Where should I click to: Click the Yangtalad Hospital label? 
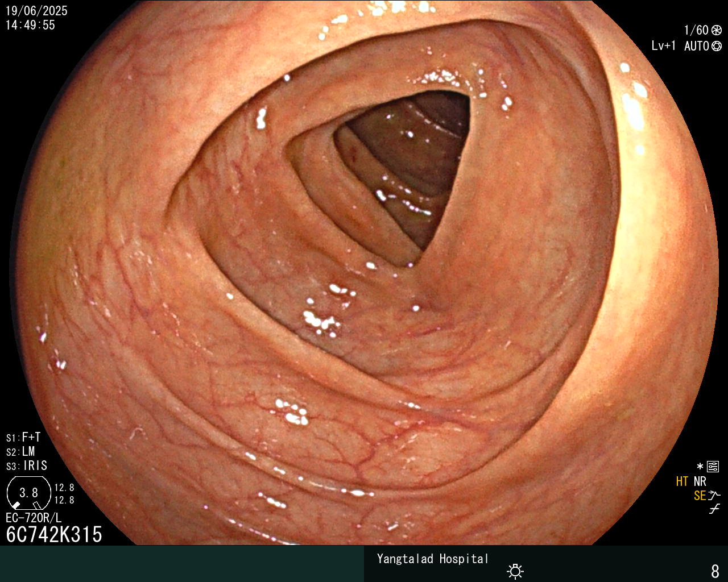click(x=433, y=559)
